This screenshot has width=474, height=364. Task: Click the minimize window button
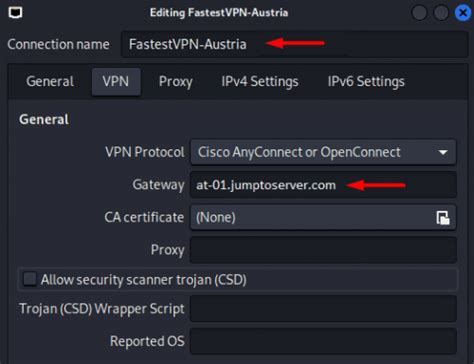coord(419,13)
